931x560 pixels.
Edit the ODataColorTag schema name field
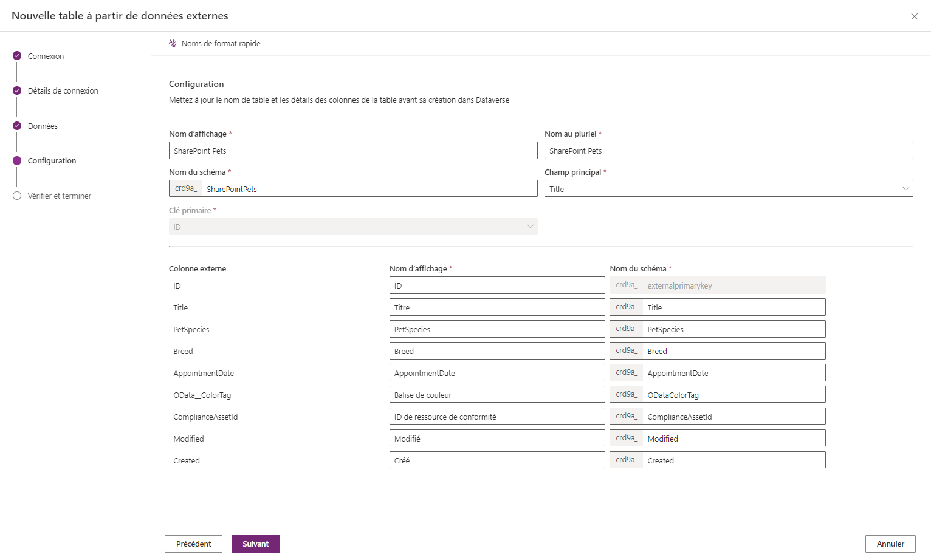734,395
